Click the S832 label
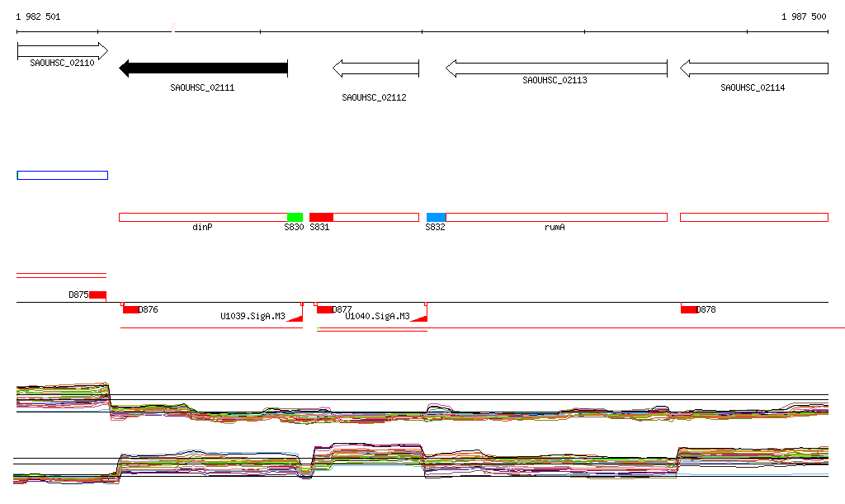 [x=436, y=227]
